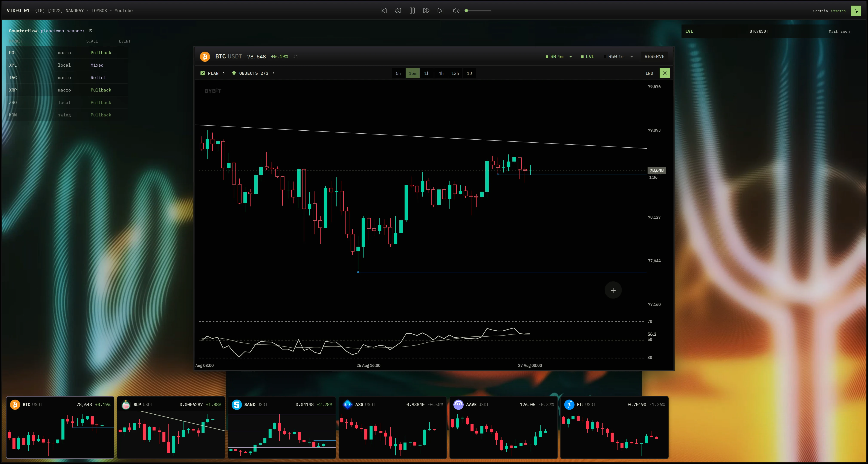This screenshot has height=464, width=868.
Task: Click the BTC icon in bottom card
Action: click(15, 404)
